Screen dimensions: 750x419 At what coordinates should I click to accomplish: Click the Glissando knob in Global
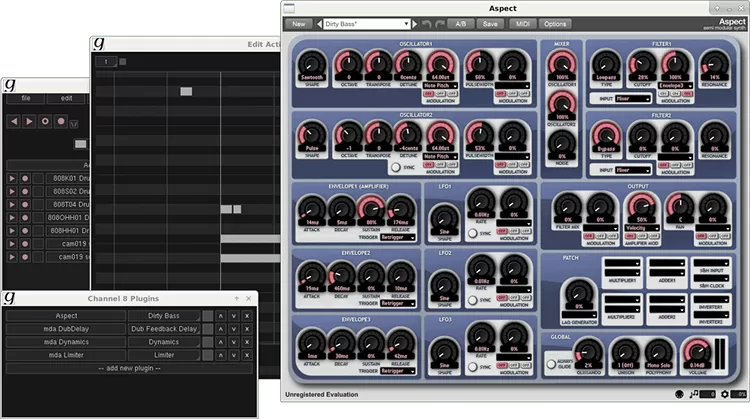588,352
